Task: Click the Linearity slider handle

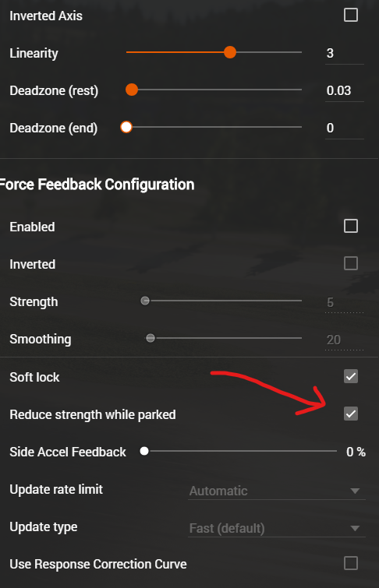Action: 230,52
